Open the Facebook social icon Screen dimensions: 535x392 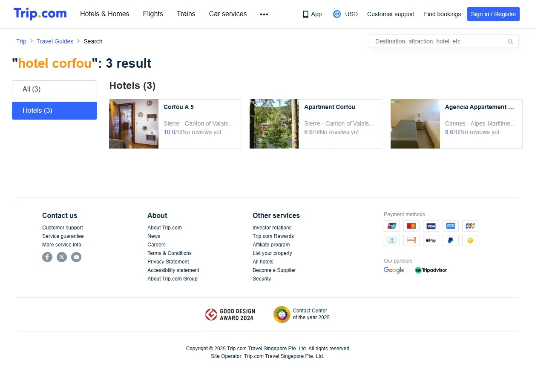[x=47, y=257]
